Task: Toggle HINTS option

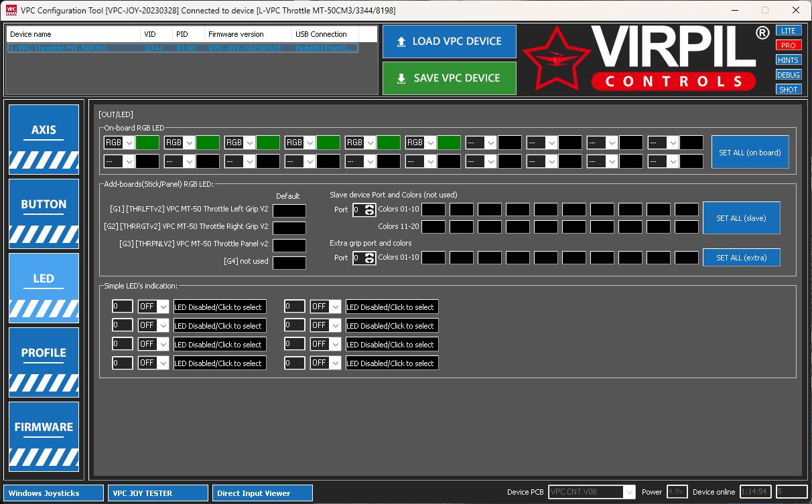Action: click(x=789, y=60)
